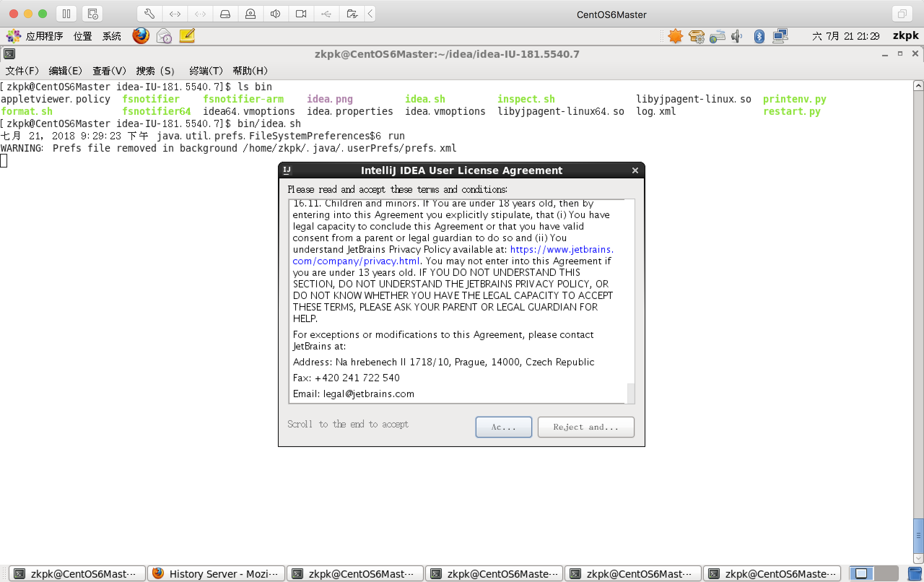Open the 终端(T) terminal menu
Screen dimensions: 924x582
pos(206,71)
